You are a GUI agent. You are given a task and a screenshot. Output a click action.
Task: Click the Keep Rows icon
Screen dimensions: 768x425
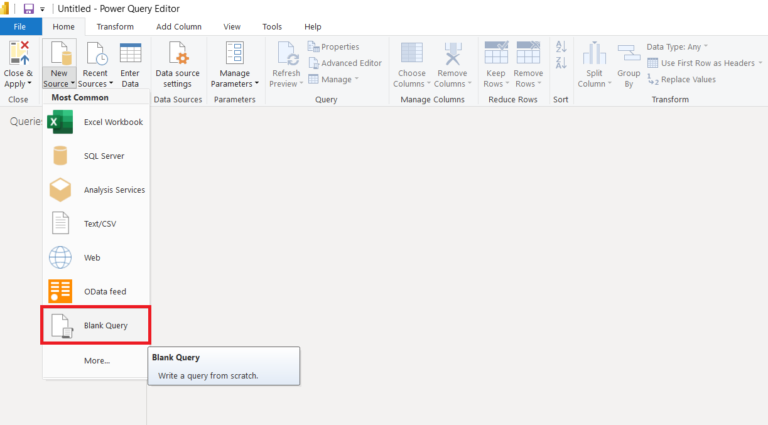pyautogui.click(x=496, y=52)
